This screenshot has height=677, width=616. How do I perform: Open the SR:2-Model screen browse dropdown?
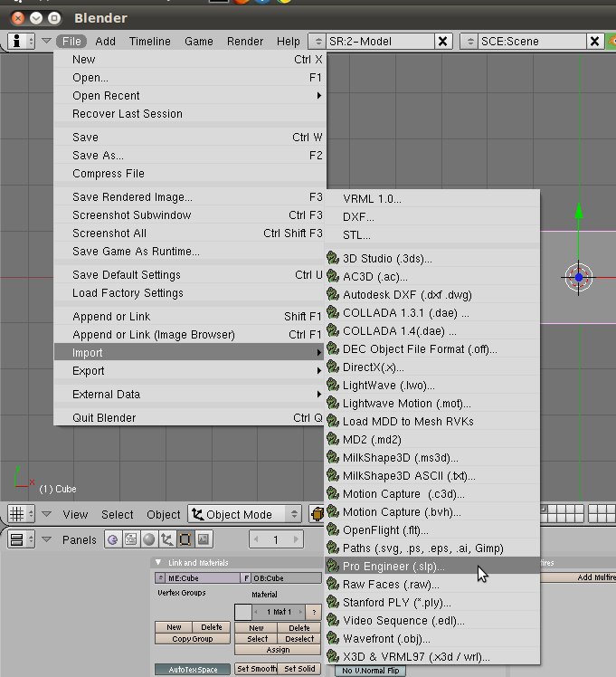(317, 41)
